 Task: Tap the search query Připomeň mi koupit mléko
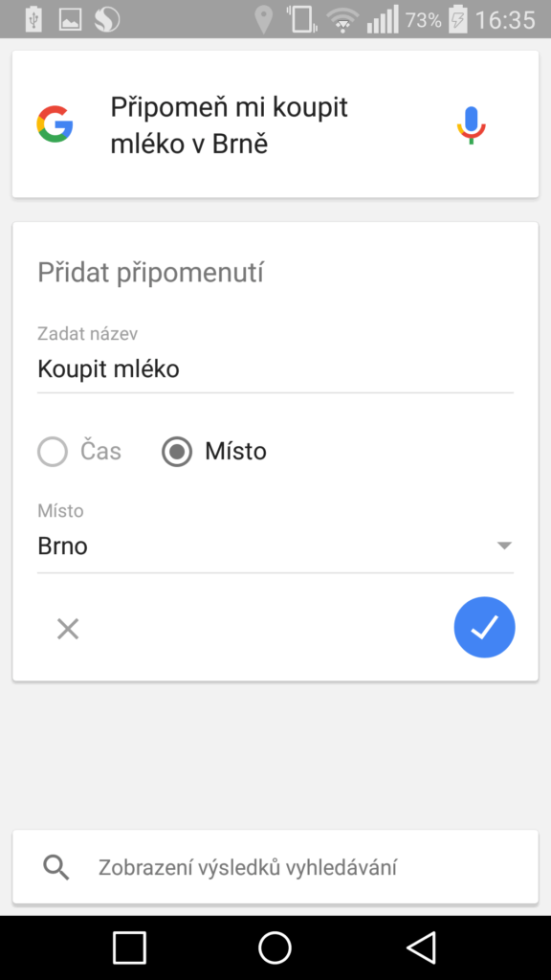(x=230, y=125)
